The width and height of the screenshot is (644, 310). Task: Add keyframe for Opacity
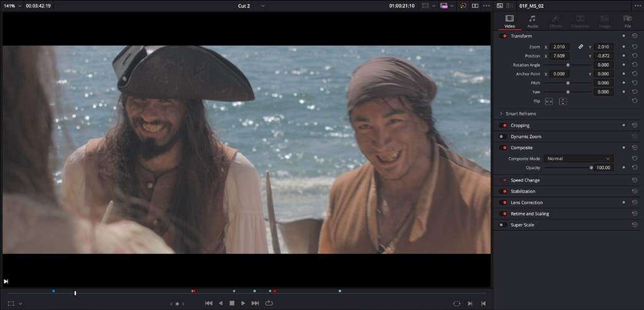click(x=624, y=168)
